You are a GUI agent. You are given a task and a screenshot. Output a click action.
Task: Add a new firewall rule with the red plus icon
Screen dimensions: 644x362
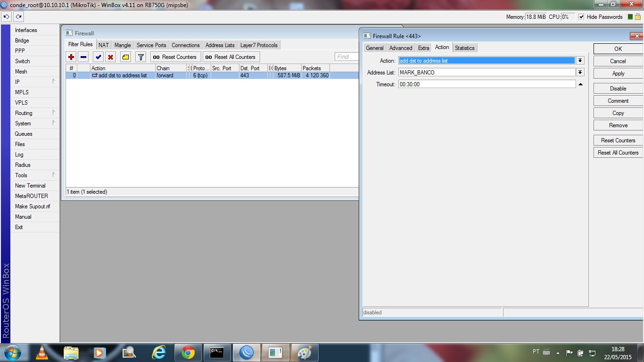(x=71, y=57)
